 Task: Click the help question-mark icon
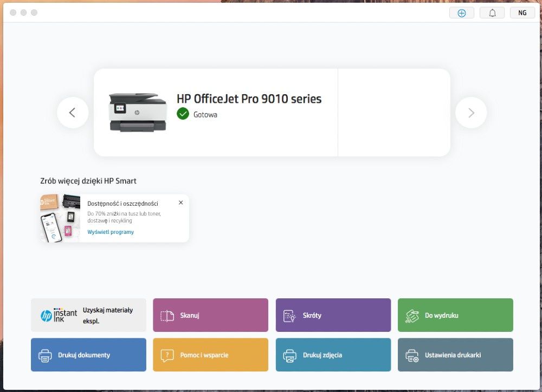(167, 355)
